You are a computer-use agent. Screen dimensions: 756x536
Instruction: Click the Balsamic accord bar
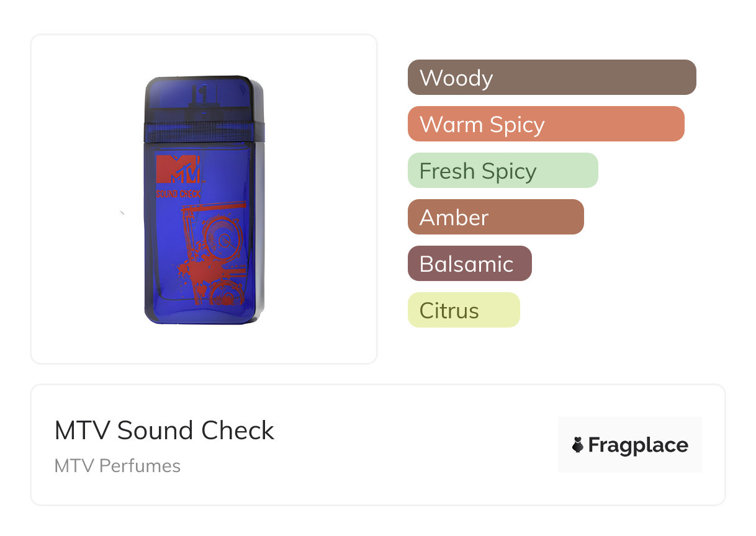(470, 264)
